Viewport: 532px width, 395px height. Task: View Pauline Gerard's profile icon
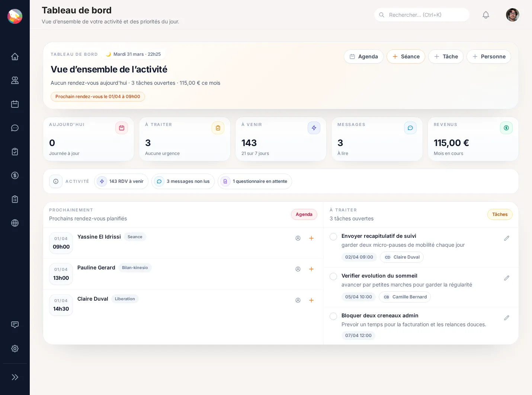coord(298,269)
